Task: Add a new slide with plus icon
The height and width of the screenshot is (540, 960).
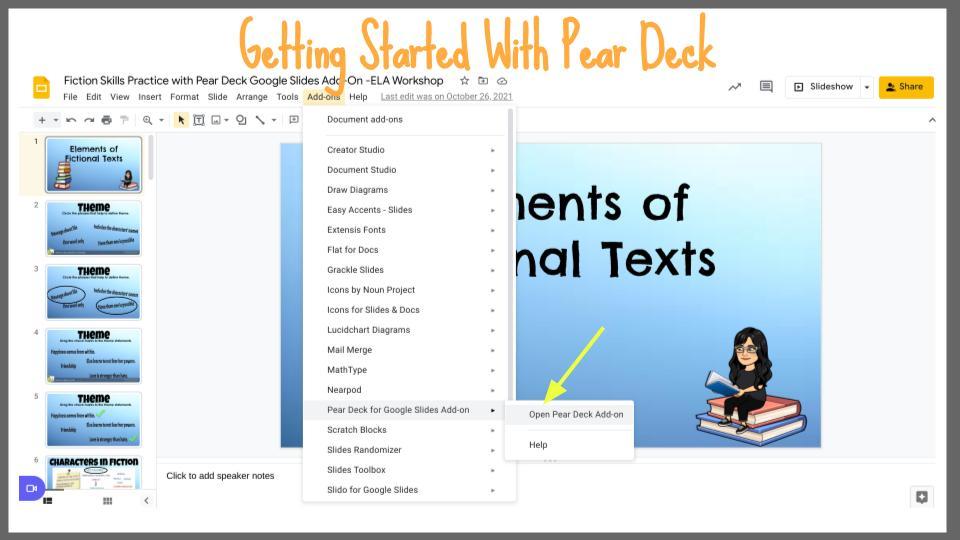Action: click(x=42, y=120)
